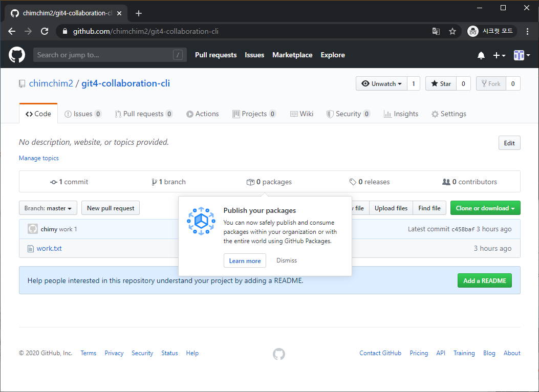Open Pull requests in the top navigation
The height and width of the screenshot is (392, 539).
tap(216, 55)
